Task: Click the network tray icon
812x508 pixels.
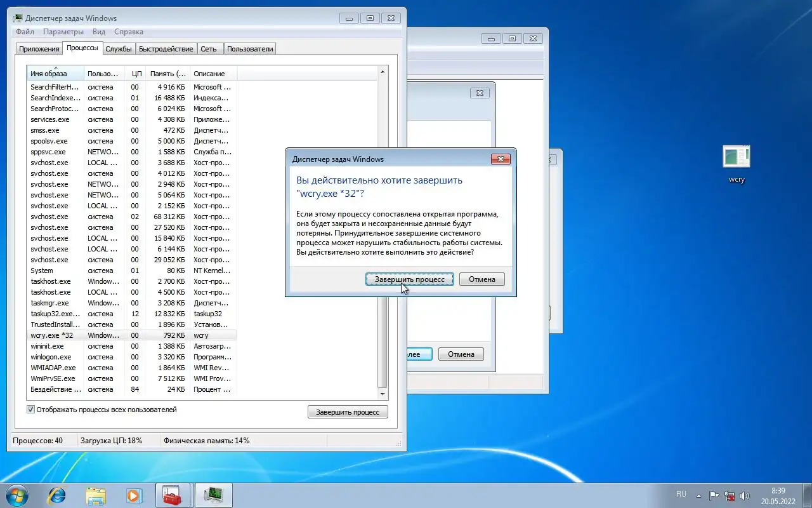Action: [730, 496]
